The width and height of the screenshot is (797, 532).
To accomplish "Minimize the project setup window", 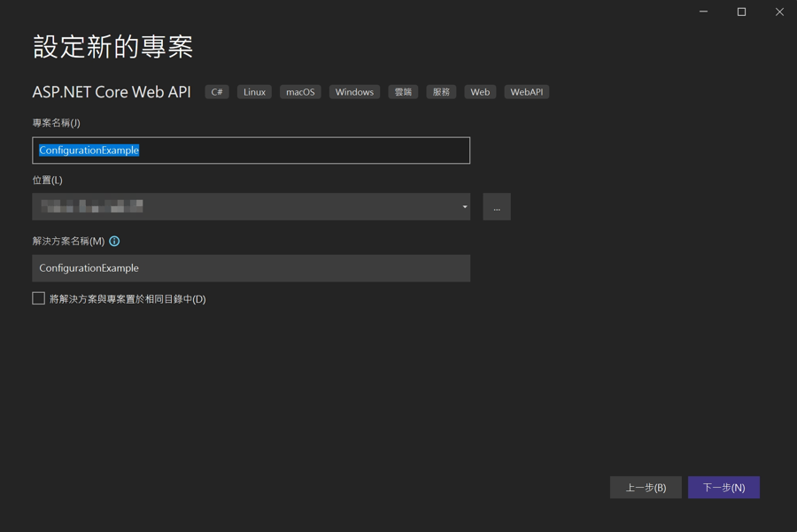I will (x=704, y=12).
